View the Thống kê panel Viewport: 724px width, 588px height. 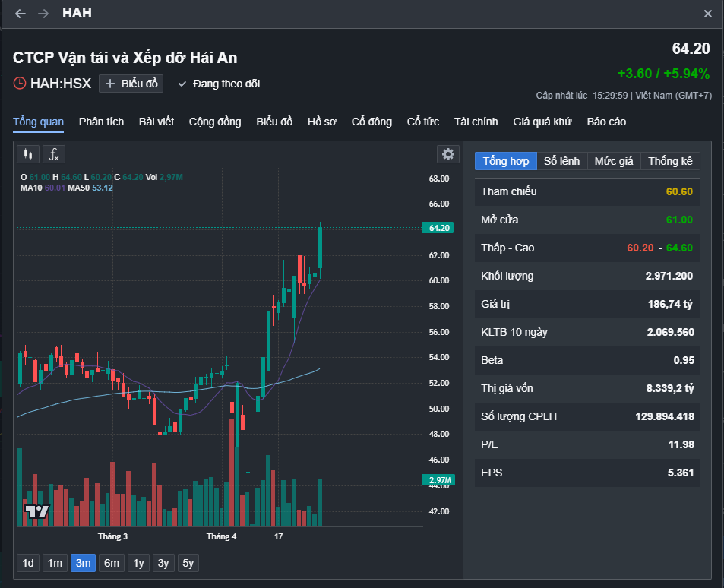[670, 161]
